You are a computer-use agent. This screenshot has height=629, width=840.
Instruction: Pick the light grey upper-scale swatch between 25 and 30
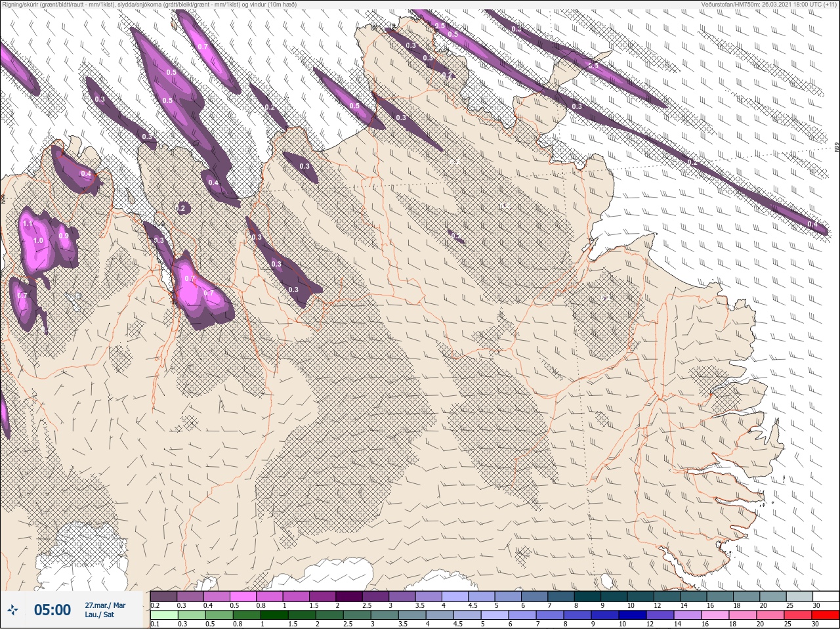(799, 596)
